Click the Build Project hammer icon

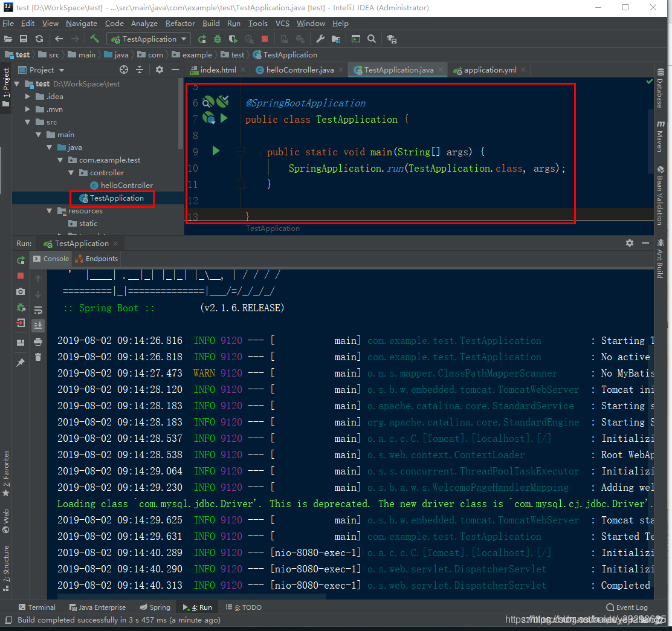click(x=94, y=39)
